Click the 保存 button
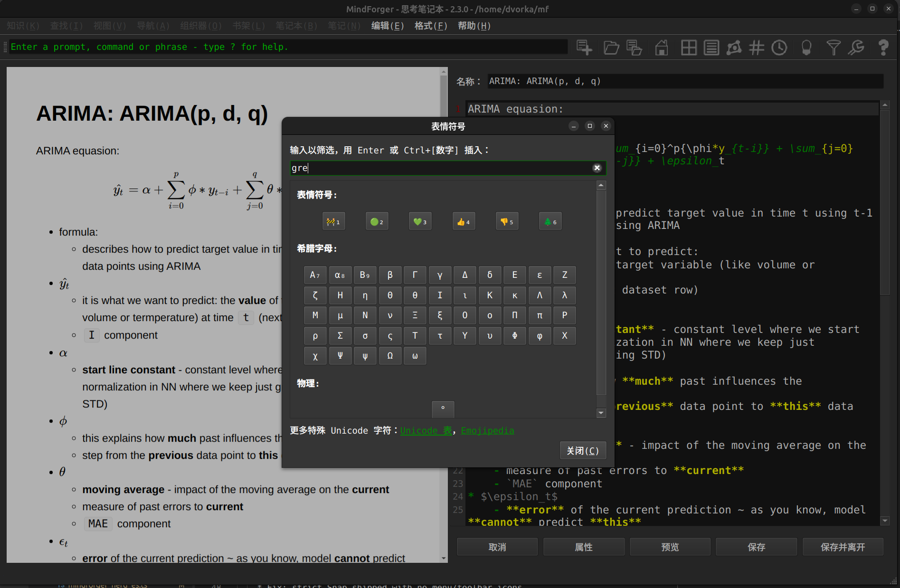 (756, 547)
